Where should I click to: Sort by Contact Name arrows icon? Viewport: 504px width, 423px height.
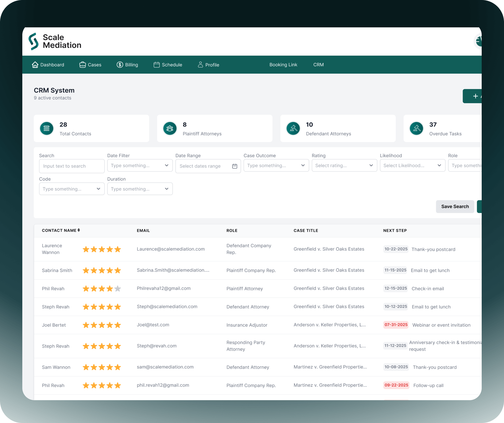pos(79,230)
